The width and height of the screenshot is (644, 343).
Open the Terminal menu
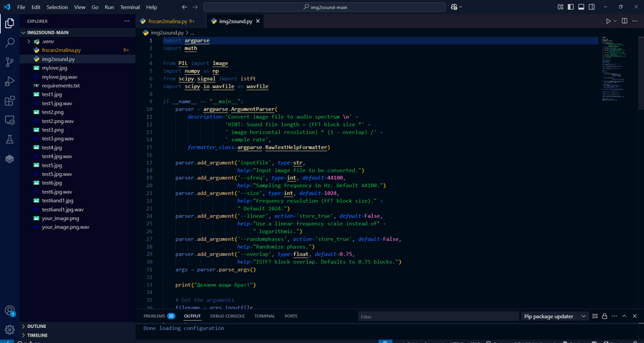click(130, 7)
